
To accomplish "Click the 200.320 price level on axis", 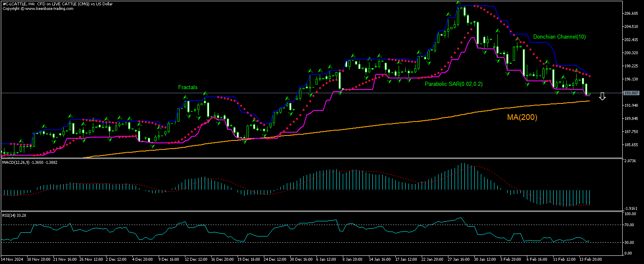I will [x=630, y=53].
